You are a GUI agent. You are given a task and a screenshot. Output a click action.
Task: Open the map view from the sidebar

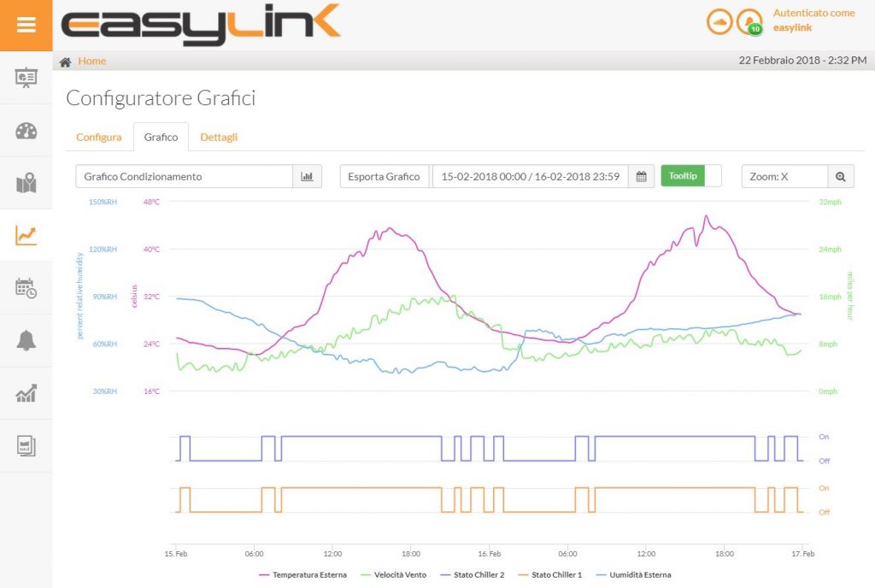pos(25,184)
